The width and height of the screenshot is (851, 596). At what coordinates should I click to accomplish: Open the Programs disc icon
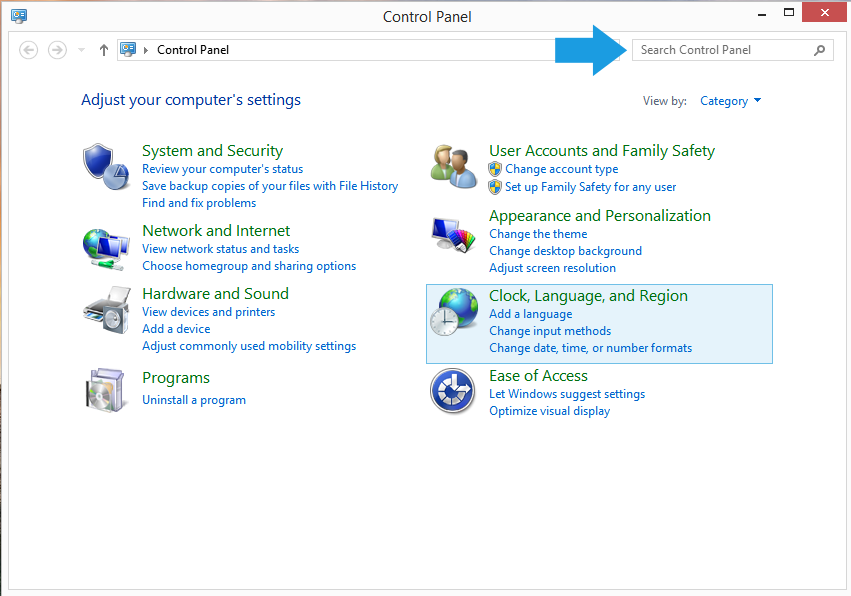tap(106, 390)
